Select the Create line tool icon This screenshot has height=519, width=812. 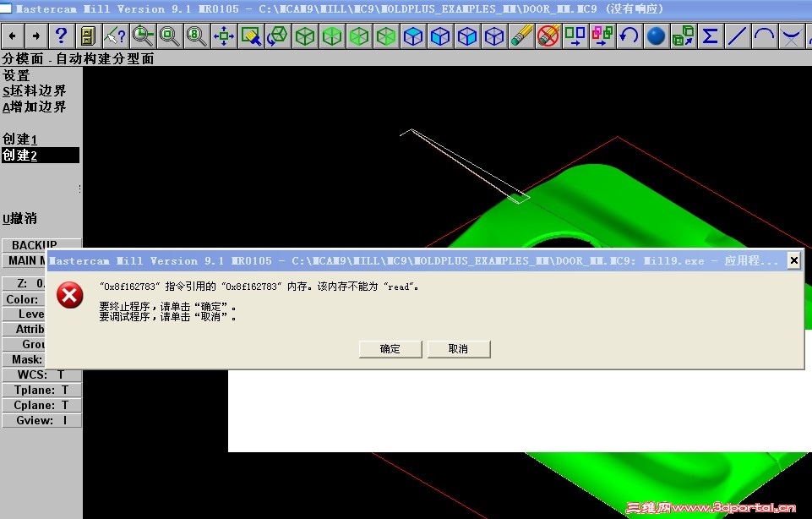[x=738, y=36]
